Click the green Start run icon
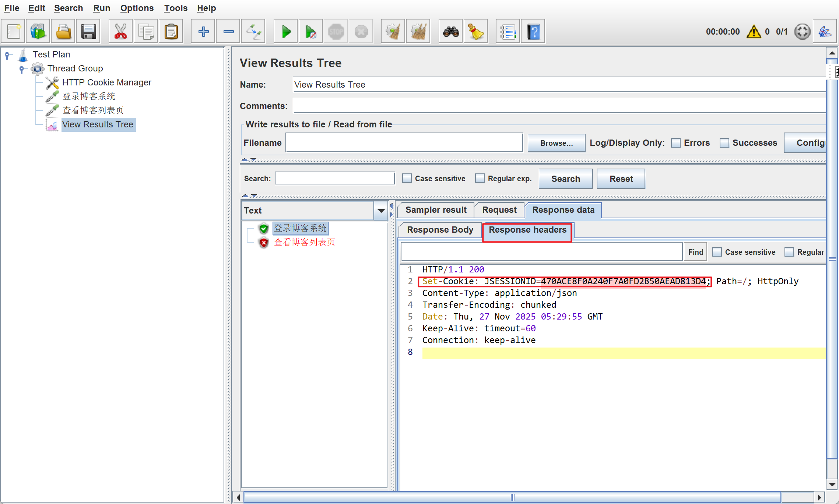The image size is (839, 504). (286, 32)
